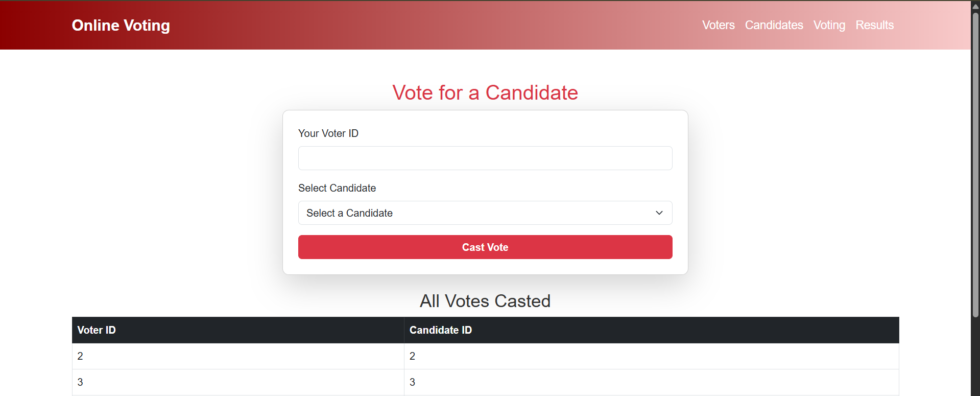Open the Voters page link
This screenshot has height=396, width=980.
coord(718,25)
